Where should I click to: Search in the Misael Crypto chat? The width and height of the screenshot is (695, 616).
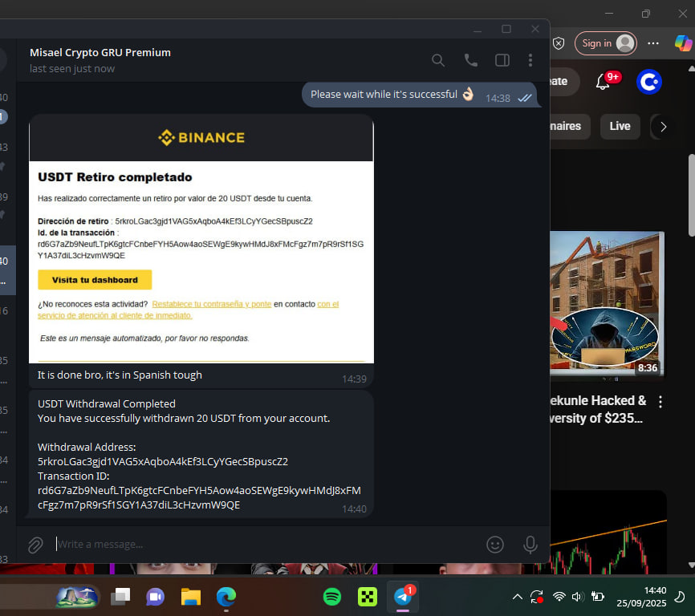click(x=438, y=60)
